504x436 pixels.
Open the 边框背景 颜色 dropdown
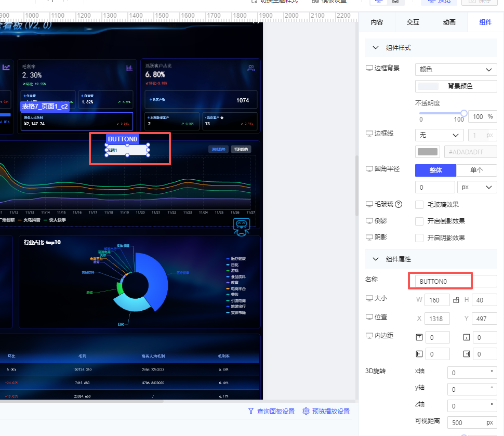point(456,70)
